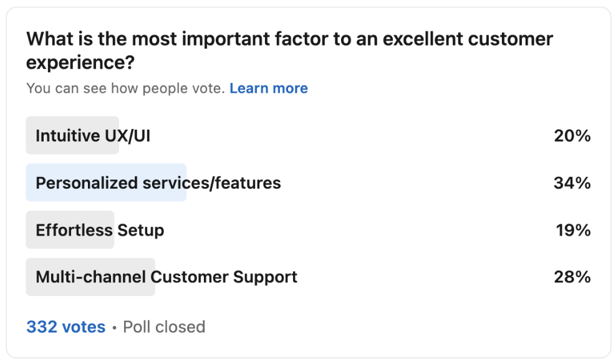Click the Poll closed status text
This screenshot has height=364, width=616.
[x=164, y=327]
